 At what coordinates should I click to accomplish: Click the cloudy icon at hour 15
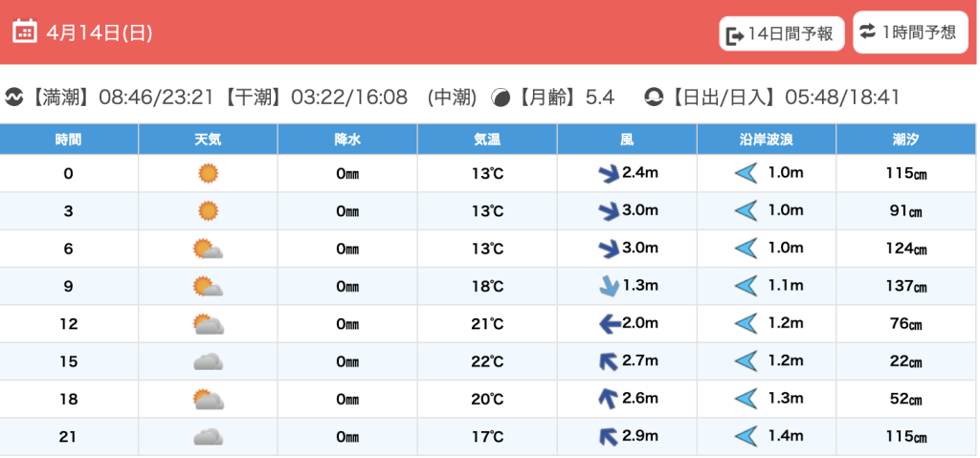click(208, 361)
